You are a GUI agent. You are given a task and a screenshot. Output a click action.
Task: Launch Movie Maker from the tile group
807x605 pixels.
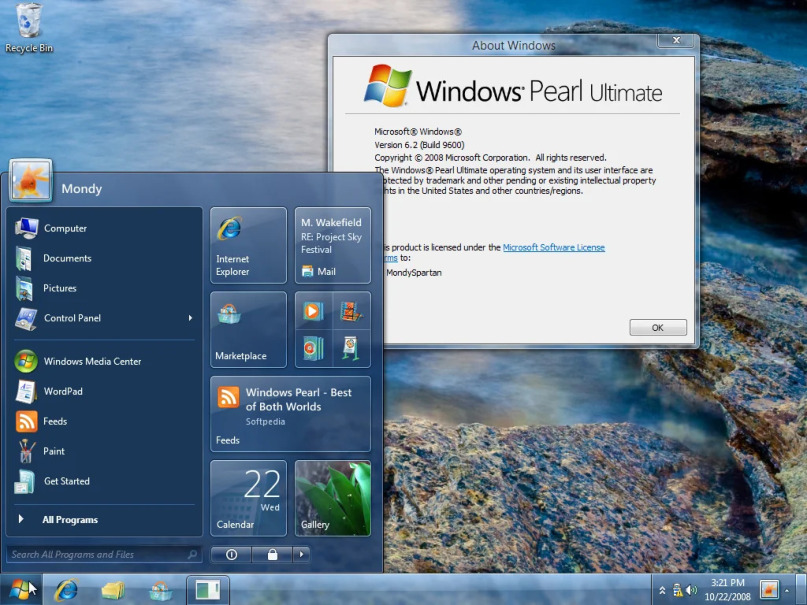tap(352, 311)
